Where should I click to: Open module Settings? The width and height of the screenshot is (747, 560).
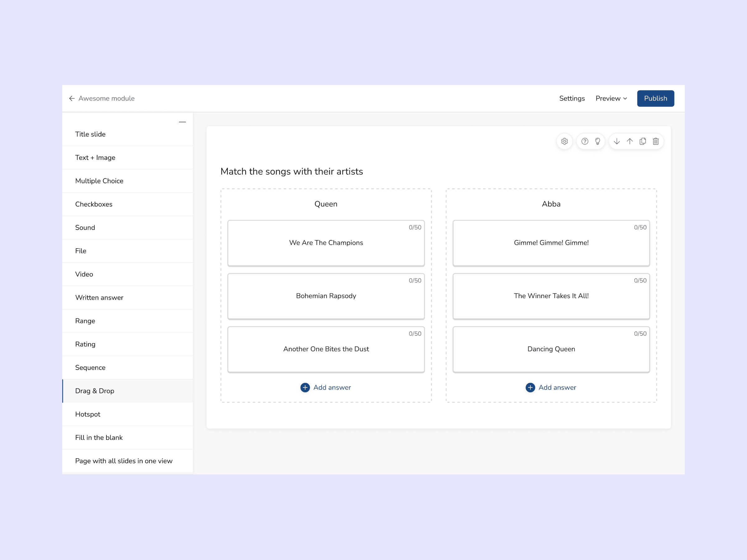(x=572, y=98)
